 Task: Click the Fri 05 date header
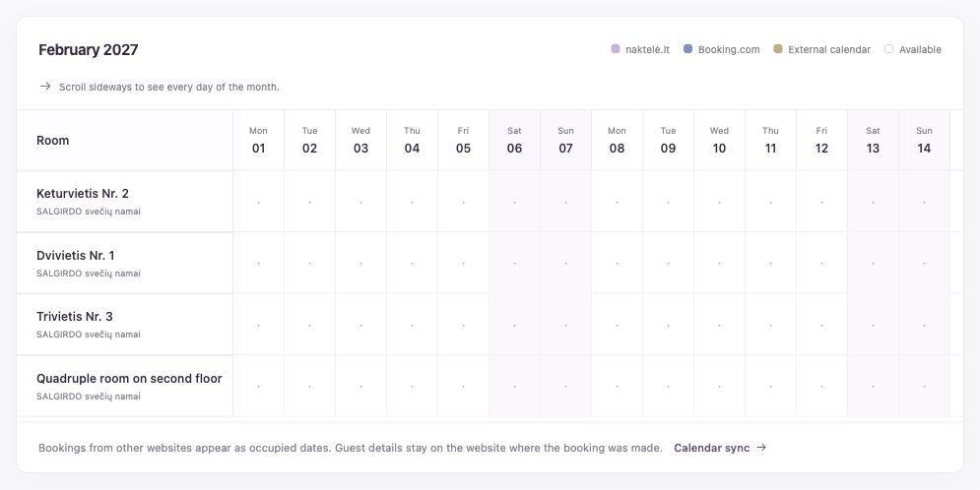click(464, 141)
